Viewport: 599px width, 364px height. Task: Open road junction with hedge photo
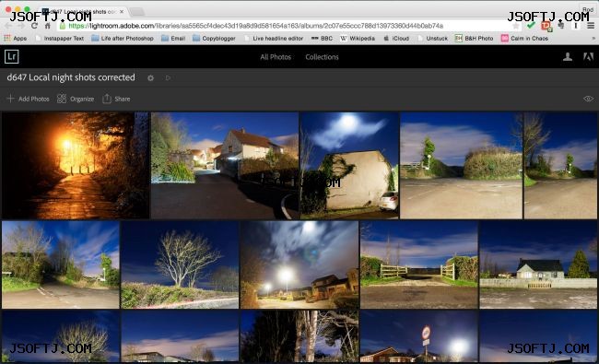click(461, 165)
